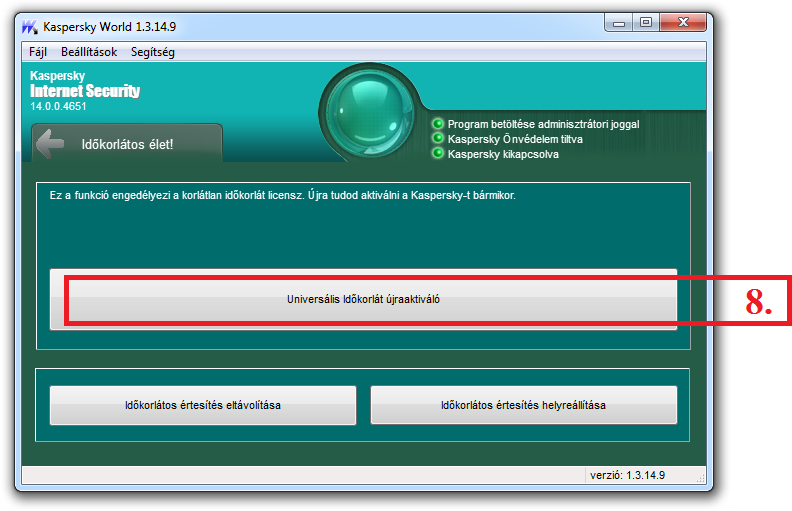Viewport: 792px width, 511px height.
Task: Click green indicator for Kaspersky Önvédelem tiltva
Action: click(x=437, y=139)
